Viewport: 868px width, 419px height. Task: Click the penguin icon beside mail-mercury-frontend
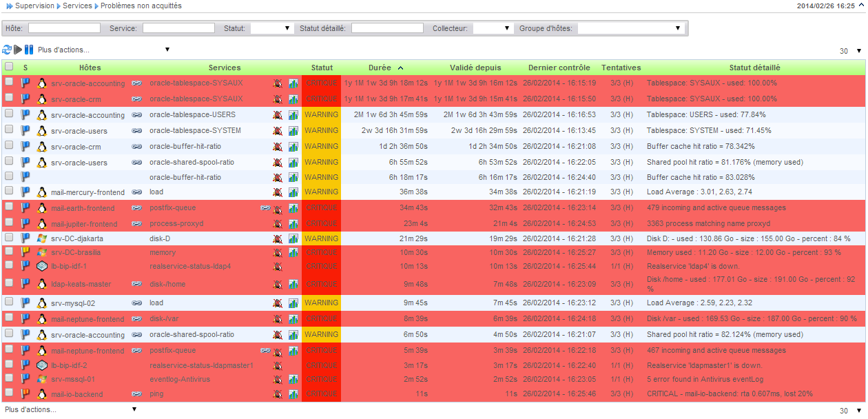click(42, 192)
